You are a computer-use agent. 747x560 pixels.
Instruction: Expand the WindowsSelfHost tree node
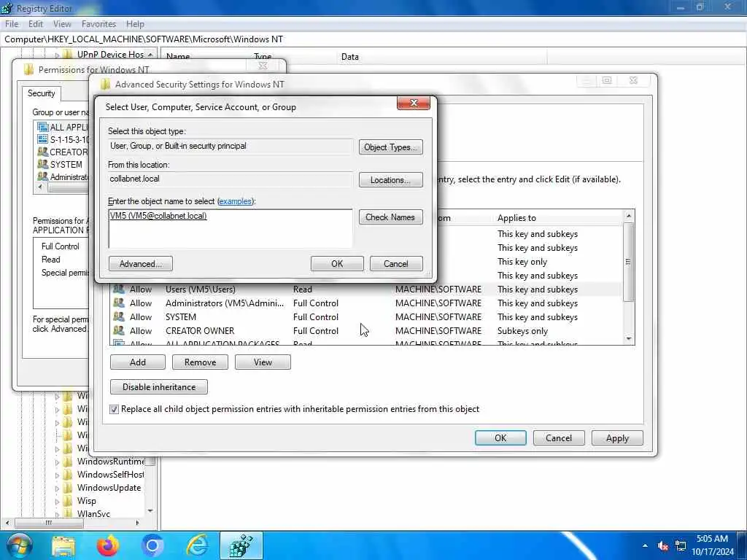[x=57, y=475]
